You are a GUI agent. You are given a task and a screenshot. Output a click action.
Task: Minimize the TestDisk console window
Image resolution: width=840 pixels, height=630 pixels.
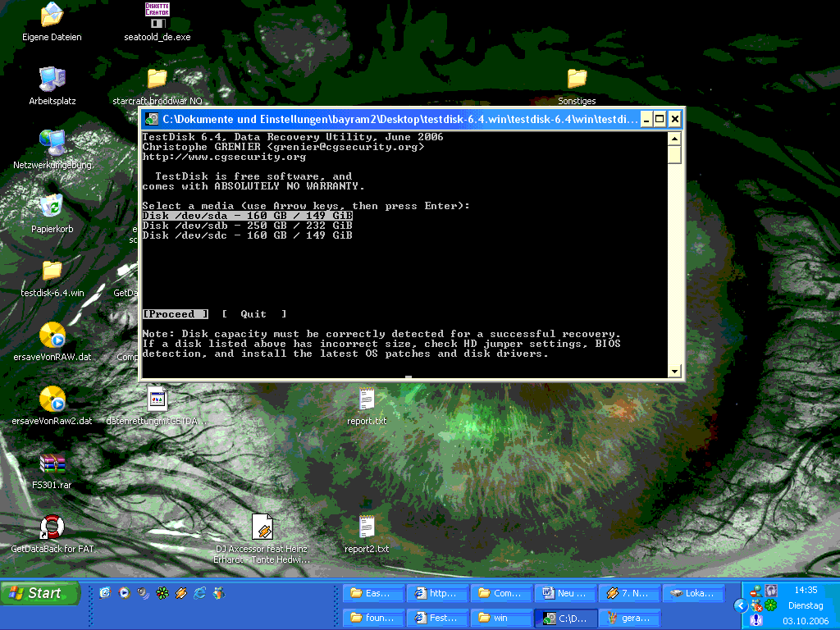[x=646, y=119]
